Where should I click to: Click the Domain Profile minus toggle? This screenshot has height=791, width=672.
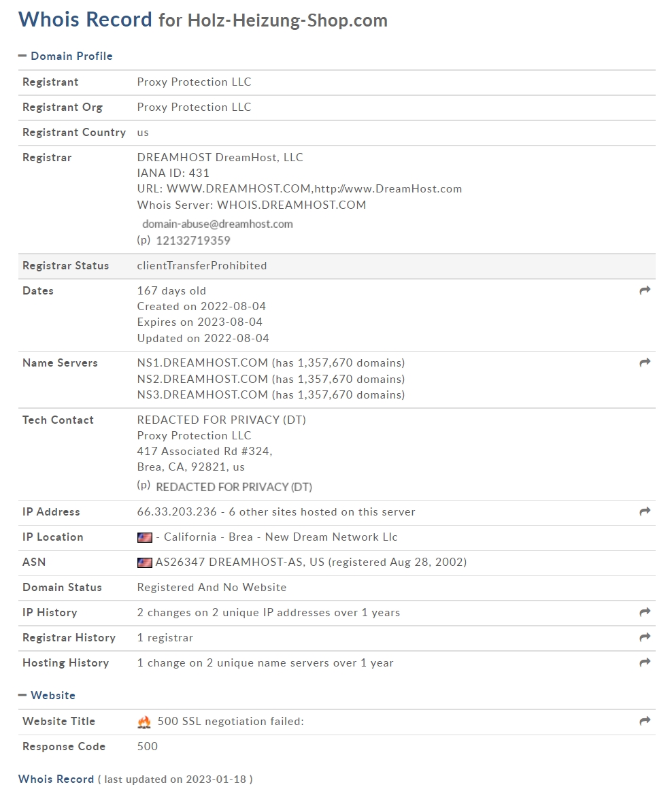point(22,56)
